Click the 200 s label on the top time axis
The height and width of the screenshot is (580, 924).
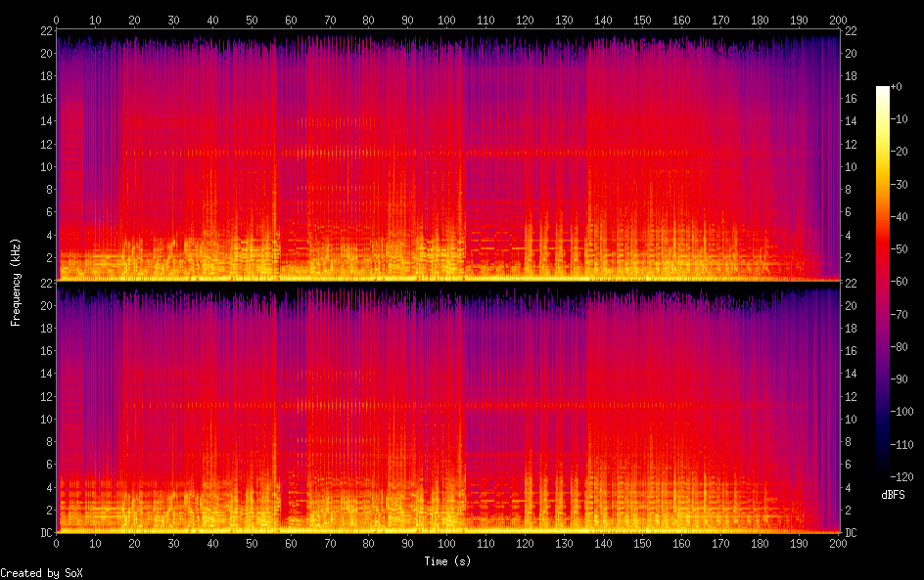click(837, 20)
